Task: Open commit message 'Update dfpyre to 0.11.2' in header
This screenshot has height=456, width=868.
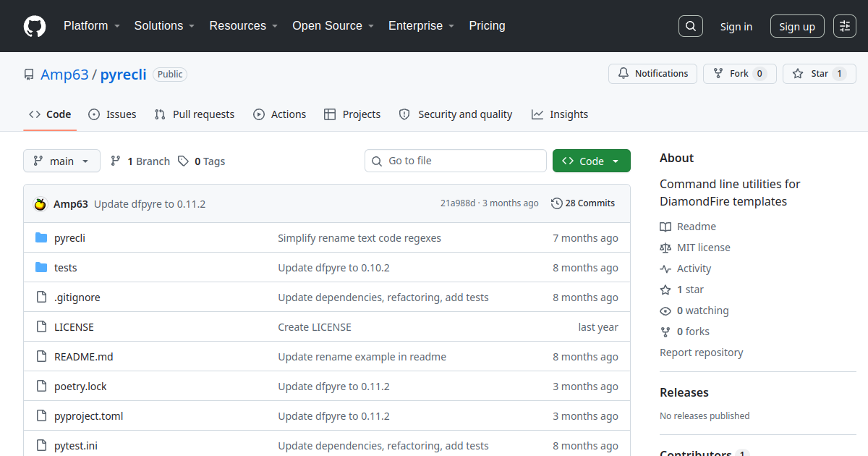Action: point(150,204)
